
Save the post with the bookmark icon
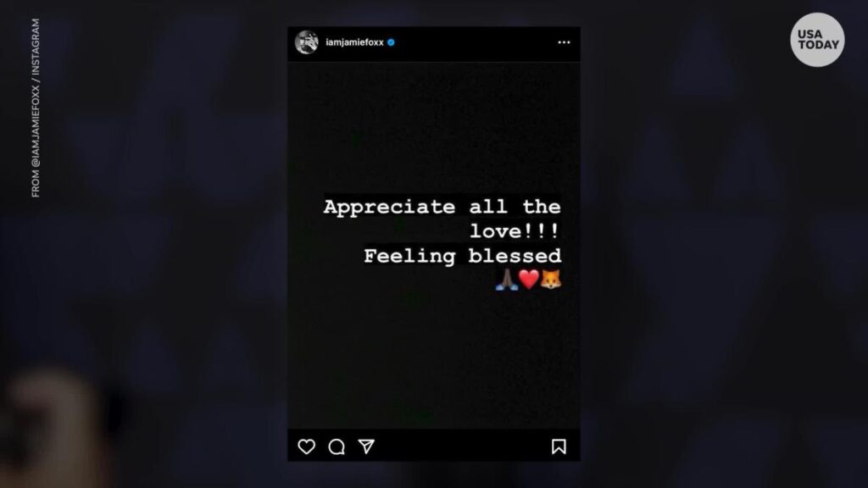coord(559,446)
